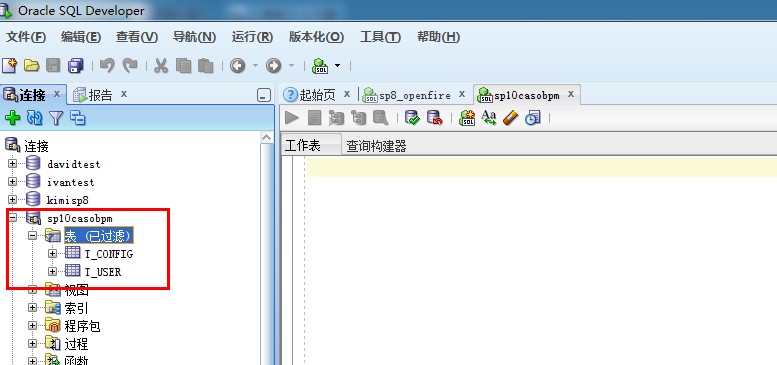Toggle case with the Aa icon
Image resolution: width=777 pixels, height=365 pixels.
click(x=489, y=118)
